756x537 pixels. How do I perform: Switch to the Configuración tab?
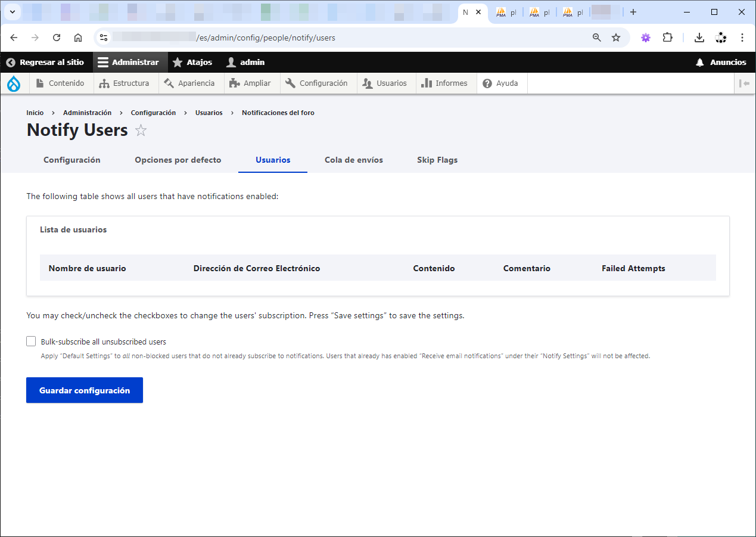click(72, 160)
